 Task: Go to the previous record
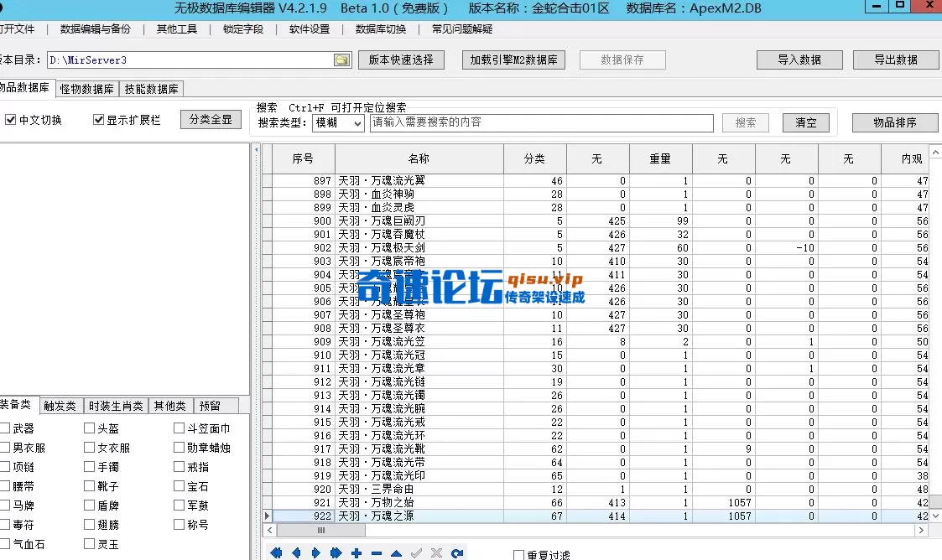[x=297, y=552]
